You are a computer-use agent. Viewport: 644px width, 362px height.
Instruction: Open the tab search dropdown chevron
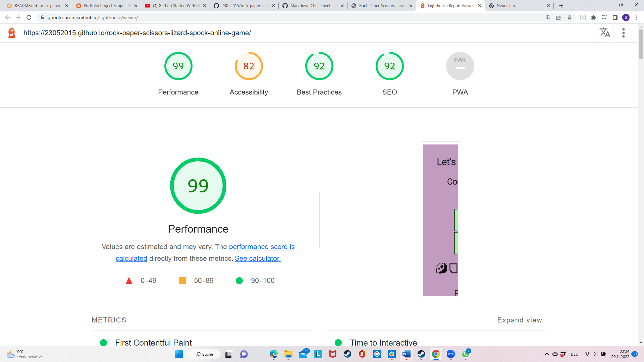pyautogui.click(x=590, y=5)
